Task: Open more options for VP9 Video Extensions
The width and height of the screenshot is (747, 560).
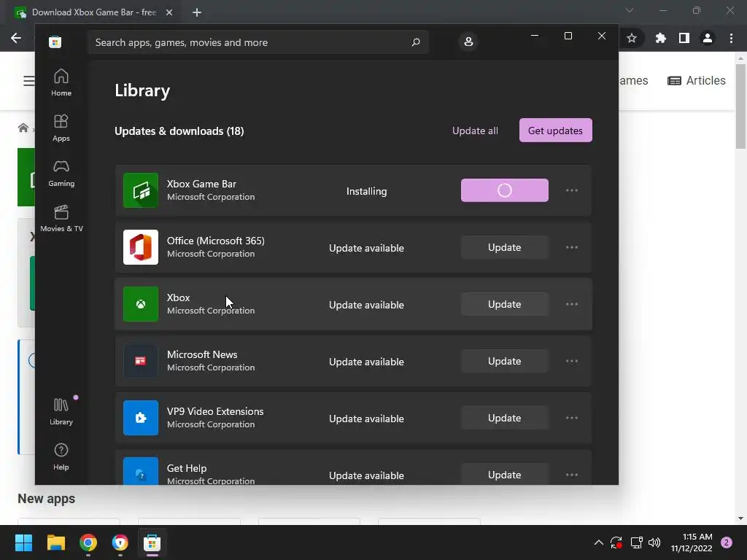Action: (x=572, y=418)
